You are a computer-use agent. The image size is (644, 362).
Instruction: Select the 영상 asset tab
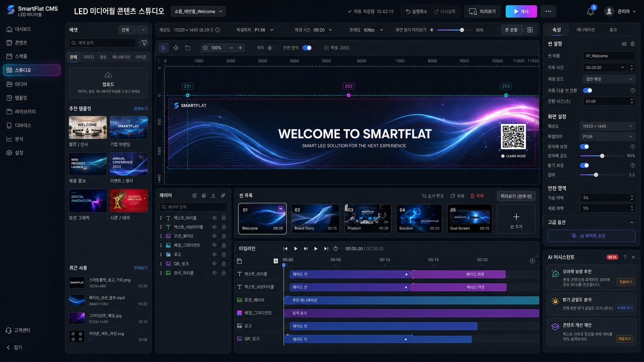click(103, 57)
